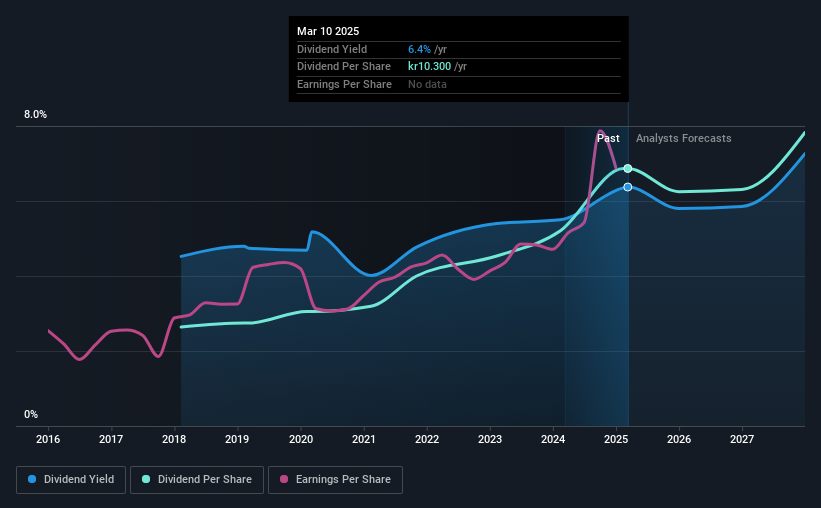
Task: Click the Analysts Forecasts label
Action: tap(683, 138)
